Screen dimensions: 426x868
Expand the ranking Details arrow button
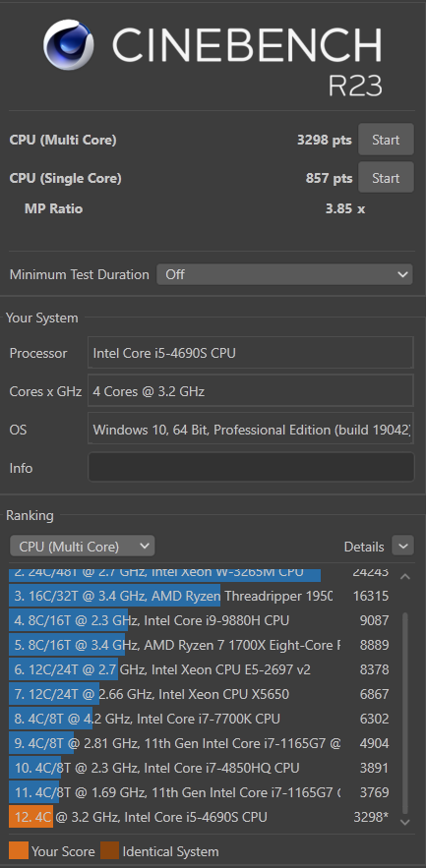pyautogui.click(x=402, y=546)
